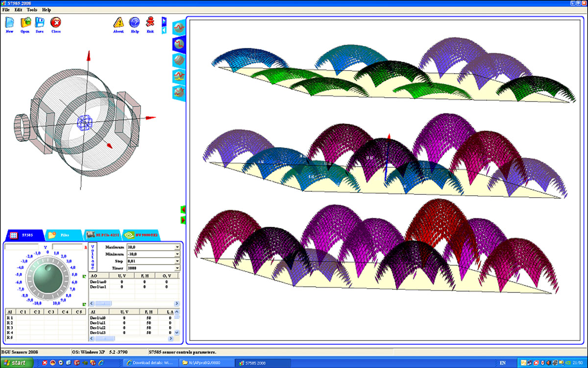
Task: Click the New file toolbar icon
Action: 9,23
